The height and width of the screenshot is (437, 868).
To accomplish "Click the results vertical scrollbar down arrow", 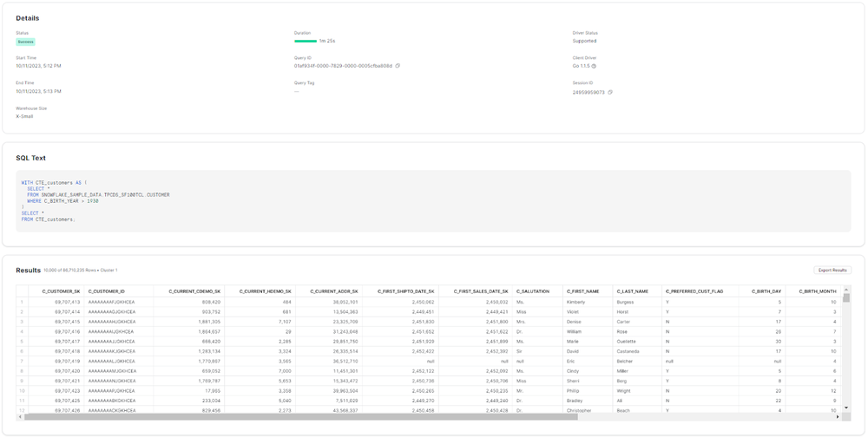I will [846, 409].
